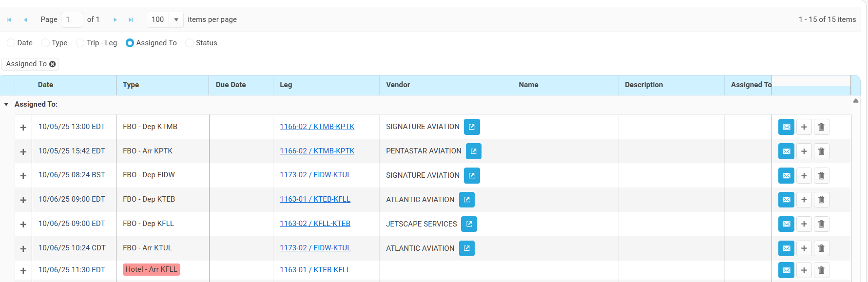Click the page number input field

tap(72, 19)
